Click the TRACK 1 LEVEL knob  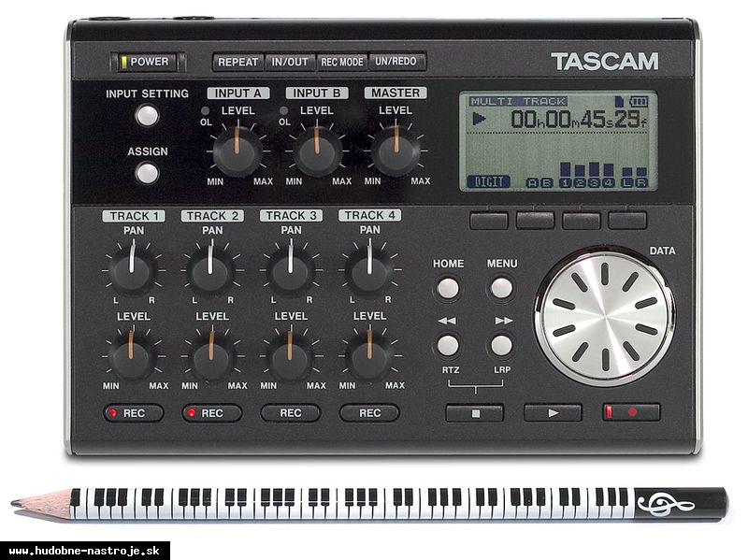coord(132,356)
